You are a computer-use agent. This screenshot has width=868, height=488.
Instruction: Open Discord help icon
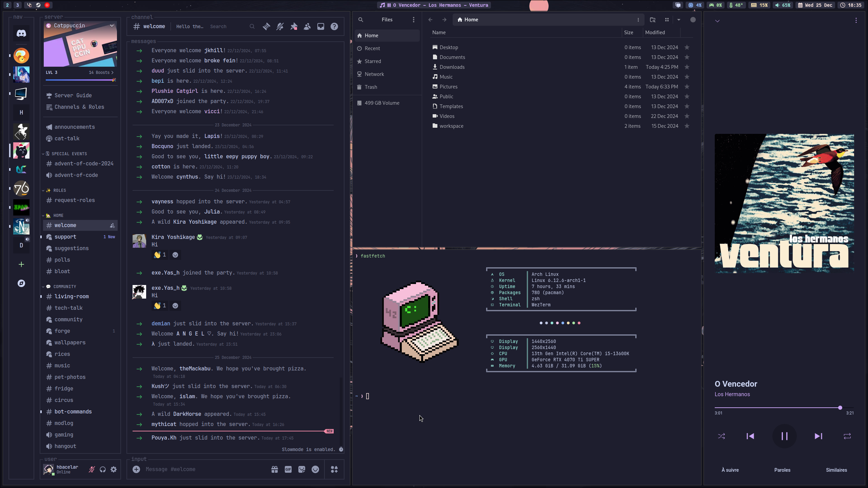pyautogui.click(x=334, y=26)
